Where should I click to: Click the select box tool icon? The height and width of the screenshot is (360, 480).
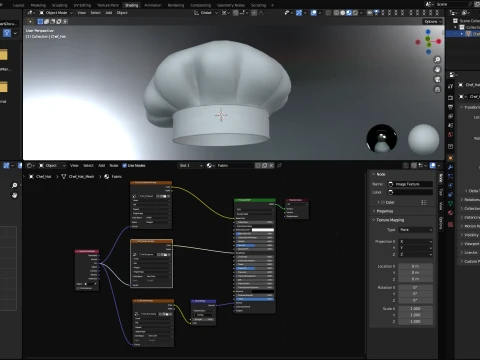pyautogui.click(x=40, y=21)
